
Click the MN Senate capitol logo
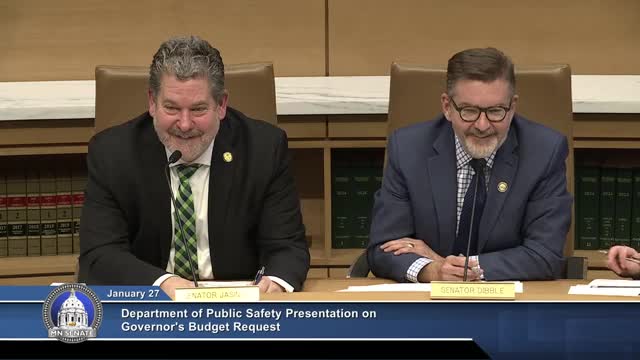coord(73,313)
